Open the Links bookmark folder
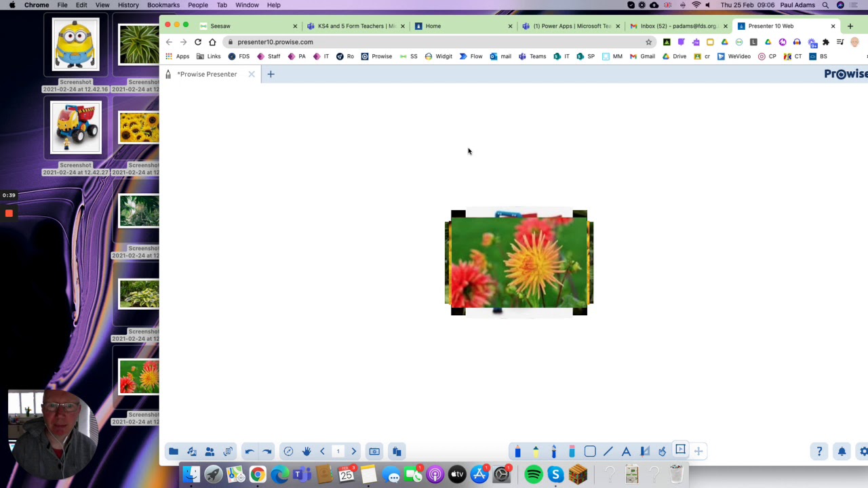The width and height of the screenshot is (868, 488). click(x=209, y=56)
